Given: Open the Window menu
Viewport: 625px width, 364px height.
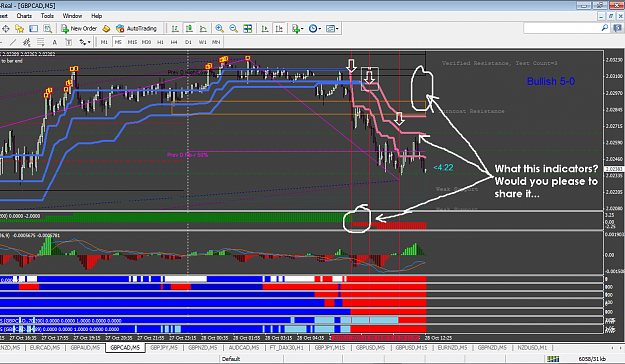Looking at the screenshot, I should 72,16.
